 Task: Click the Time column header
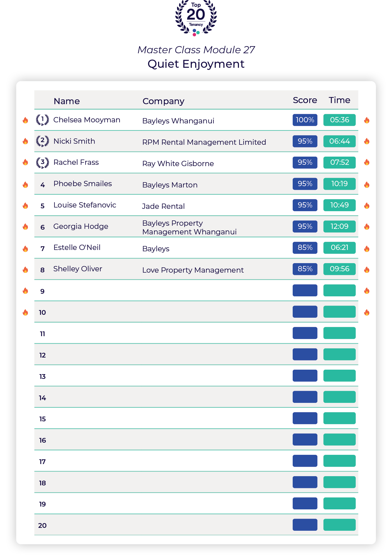click(x=339, y=100)
